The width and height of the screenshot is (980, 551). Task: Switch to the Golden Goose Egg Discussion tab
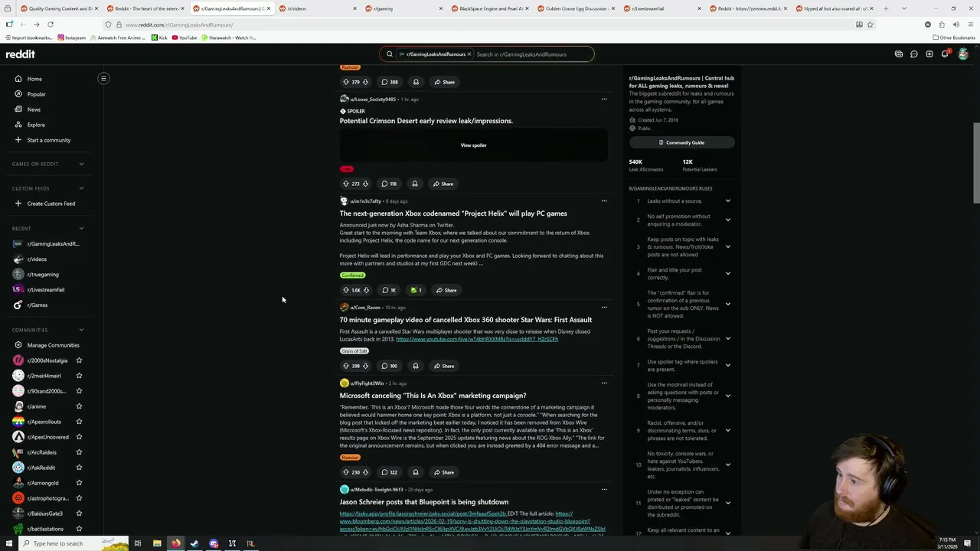(576, 8)
